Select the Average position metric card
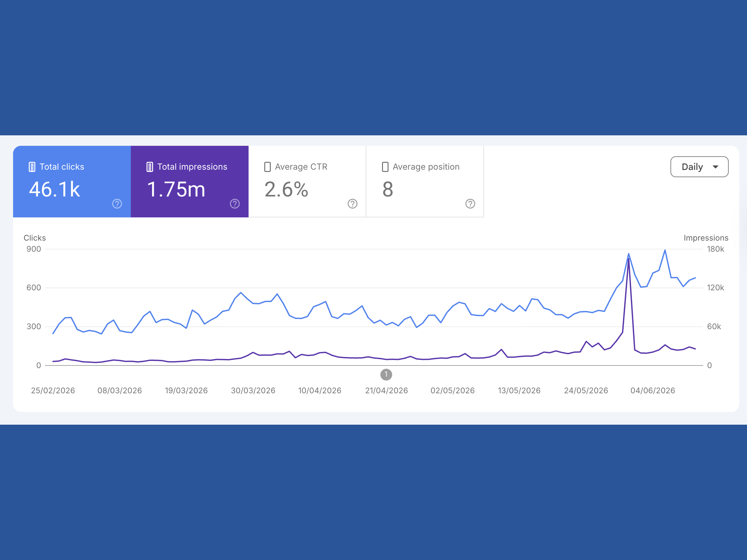The image size is (747, 560). pos(425,182)
